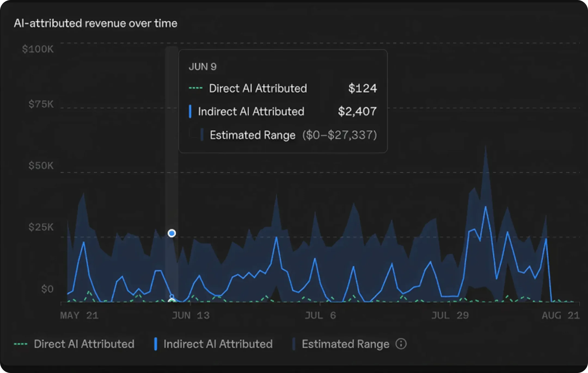Click the JUN 13 axis label

coord(191,315)
